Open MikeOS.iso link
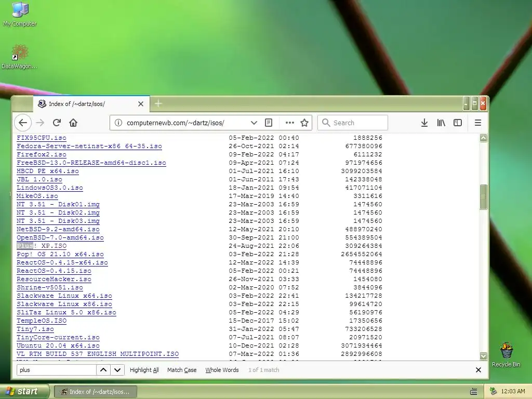Viewport: 532px width, 399px height. point(37,196)
